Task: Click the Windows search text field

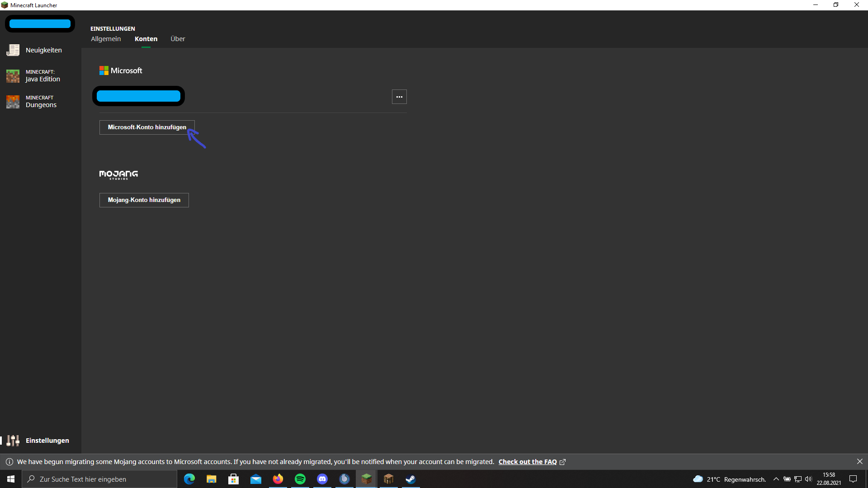Action: coord(99,479)
